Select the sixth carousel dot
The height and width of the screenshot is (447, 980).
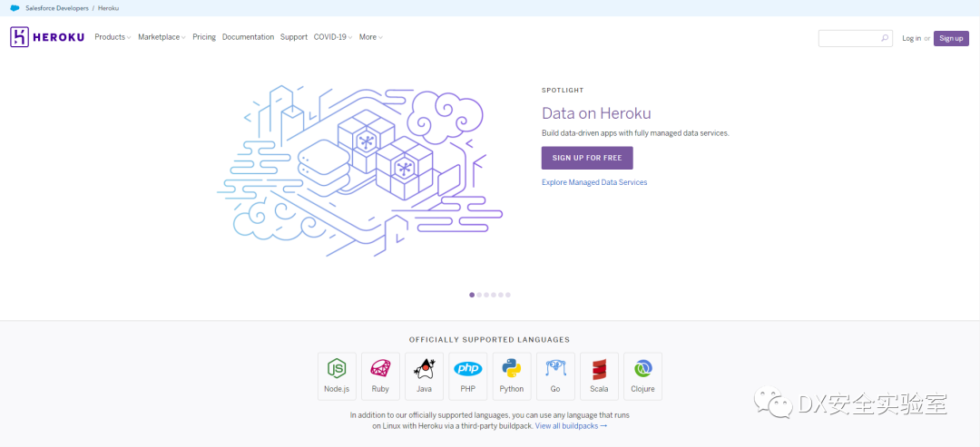click(508, 295)
